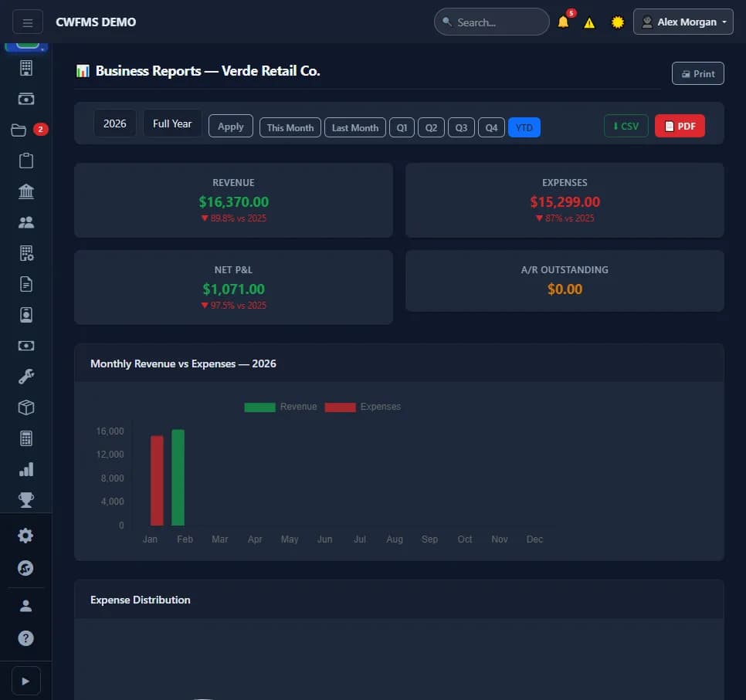
Task: Click the Expense Distribution heading
Action: (141, 600)
